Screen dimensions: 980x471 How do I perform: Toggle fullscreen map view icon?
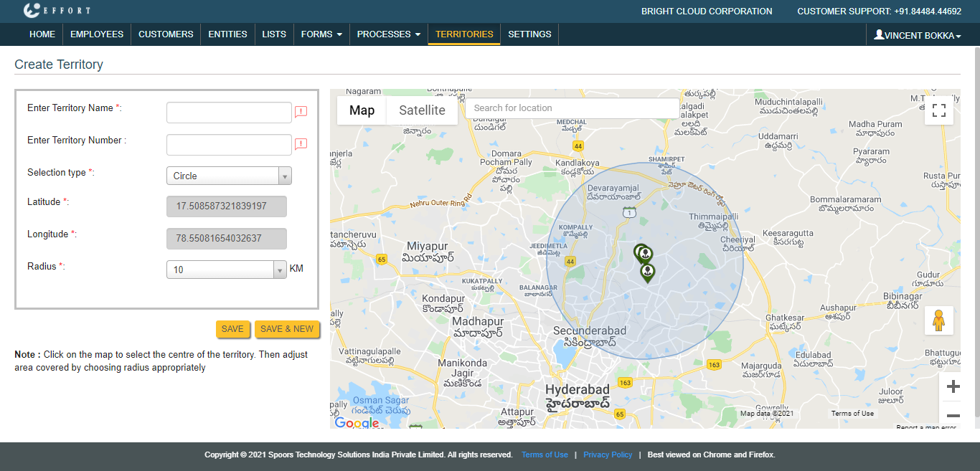[938, 110]
